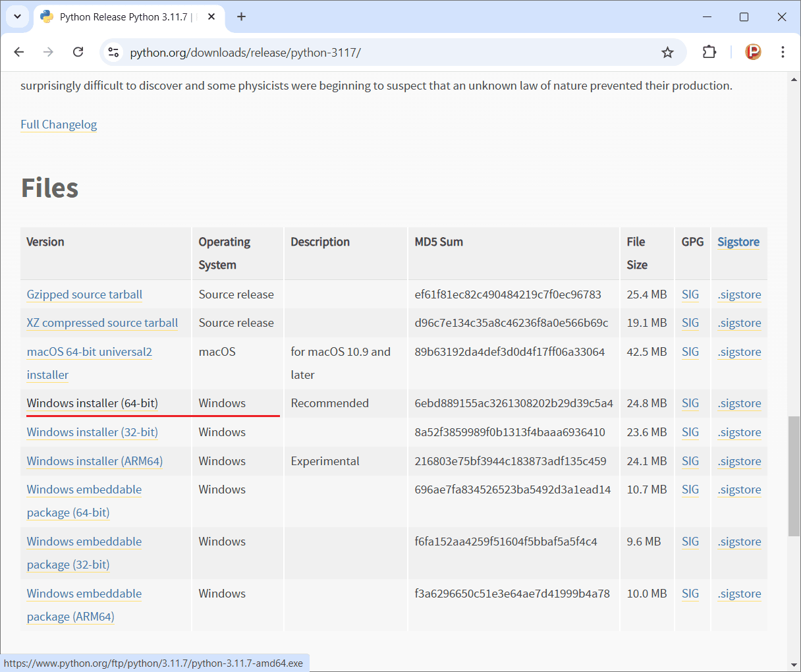Click the 24.8 MB file size cell
The width and height of the screenshot is (801, 672).
[x=647, y=403]
